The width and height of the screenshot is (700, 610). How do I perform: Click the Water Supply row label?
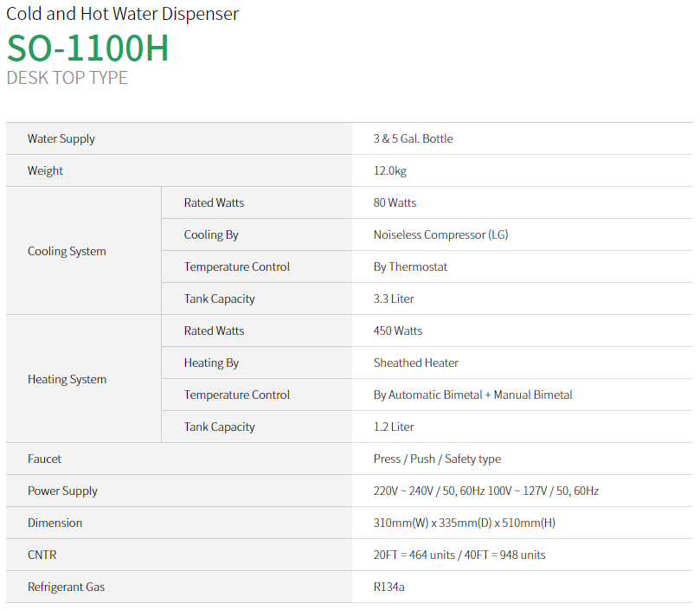point(61,138)
